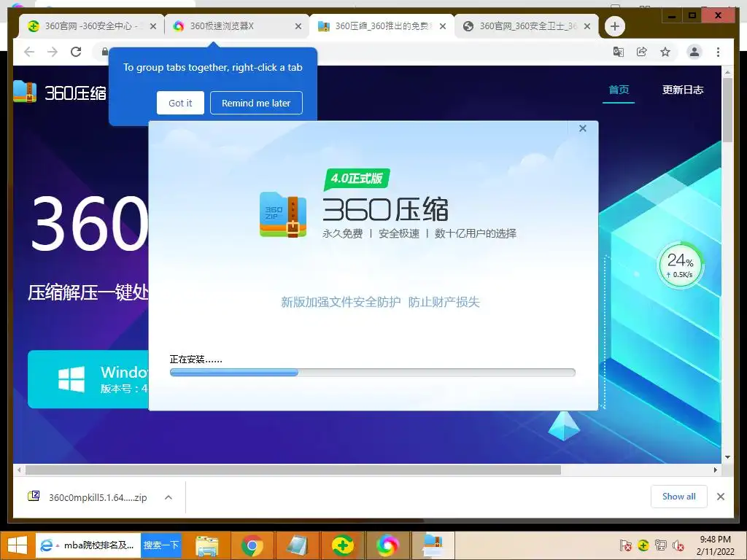This screenshot has height=560, width=747.
Task: Open the Chrome profile avatar
Action: click(694, 52)
